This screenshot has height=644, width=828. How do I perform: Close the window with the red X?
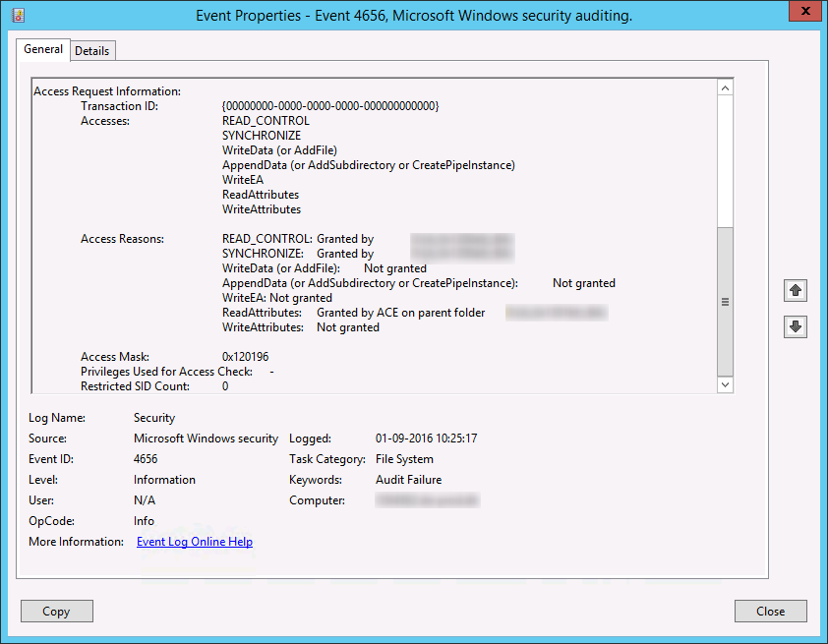coord(805,11)
